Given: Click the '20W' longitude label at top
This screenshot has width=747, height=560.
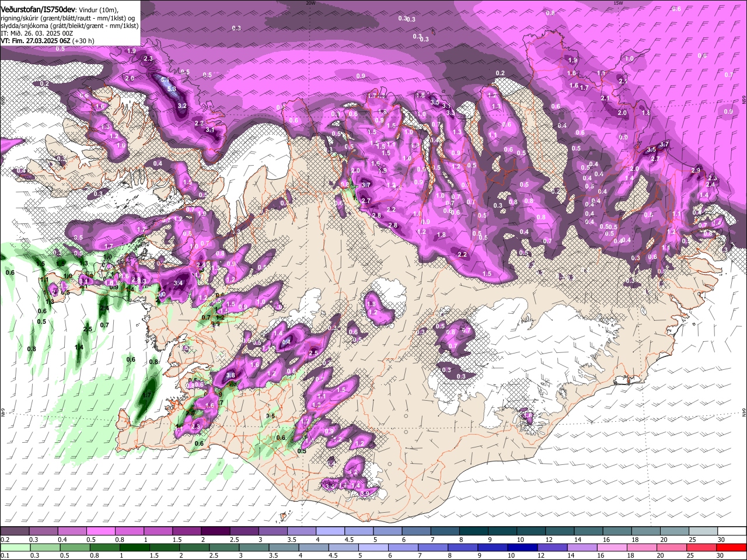Looking at the screenshot, I should 310,3.
